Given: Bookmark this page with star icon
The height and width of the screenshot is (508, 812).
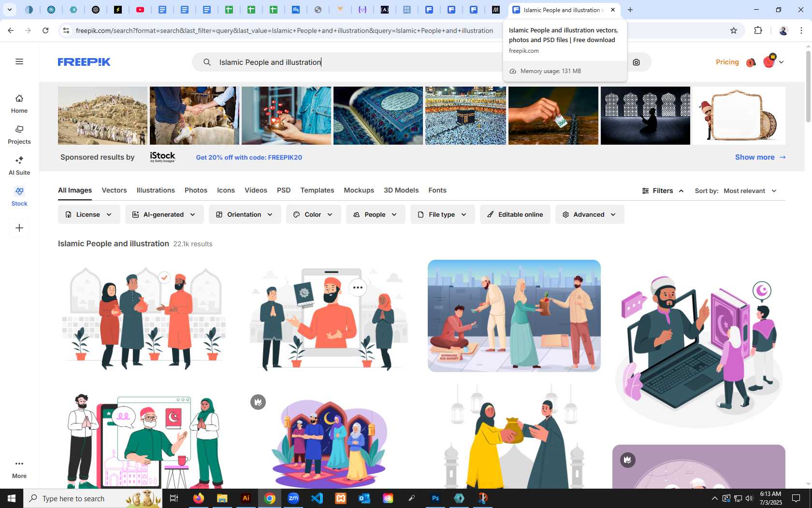Looking at the screenshot, I should (x=734, y=30).
